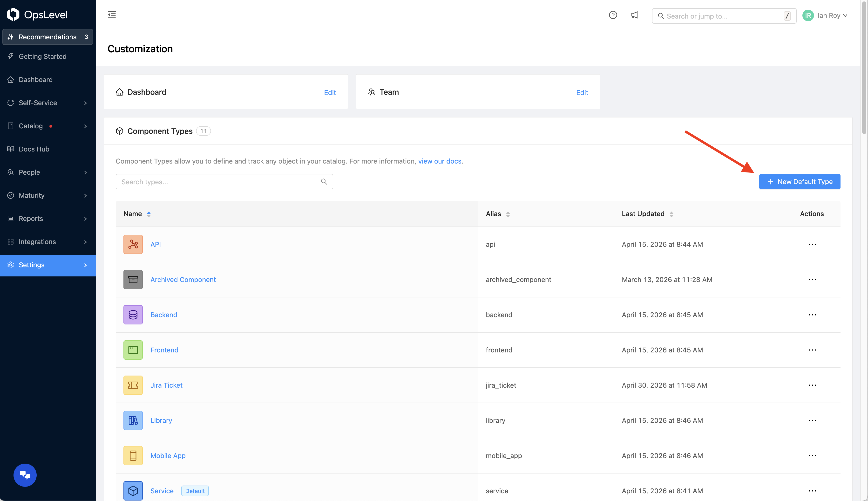Collapse the sidebar menu icon
The width and height of the screenshot is (868, 501).
point(112,15)
